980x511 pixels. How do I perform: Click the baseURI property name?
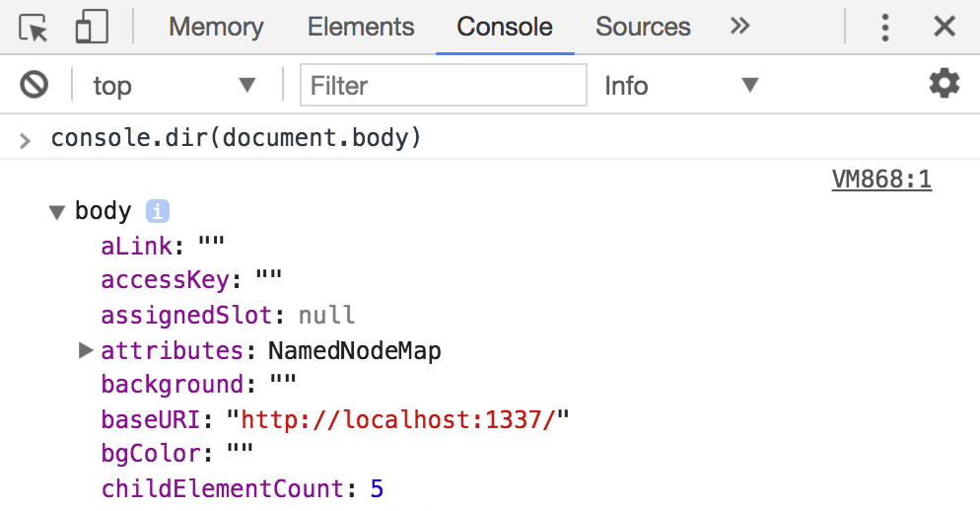tap(151, 419)
